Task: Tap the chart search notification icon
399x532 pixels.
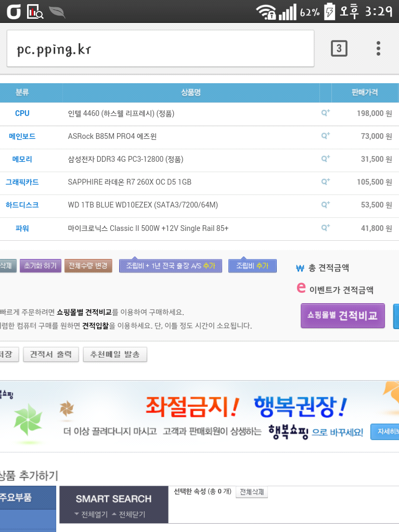Action: pos(35,12)
